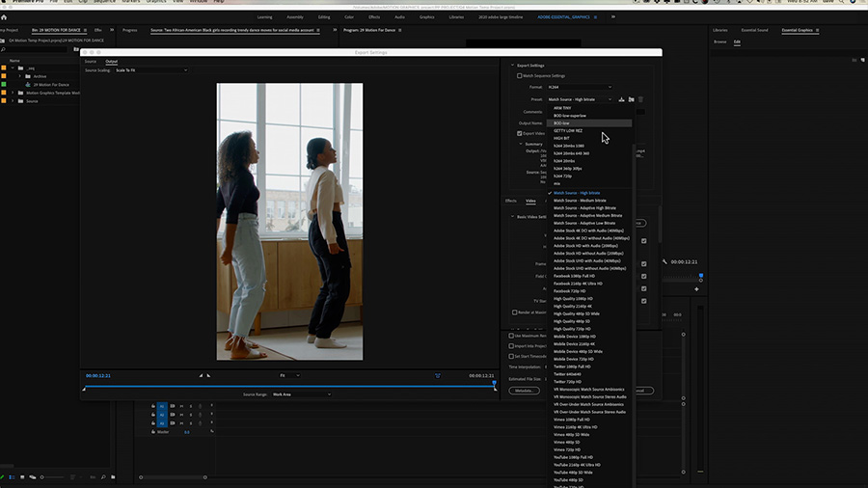This screenshot has width=868, height=488.
Task: Click the Set In Point marker icon
Action: [x=201, y=375]
